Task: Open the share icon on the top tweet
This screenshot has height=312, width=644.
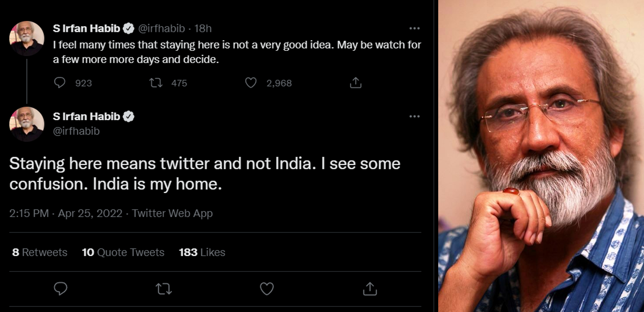Action: point(356,83)
